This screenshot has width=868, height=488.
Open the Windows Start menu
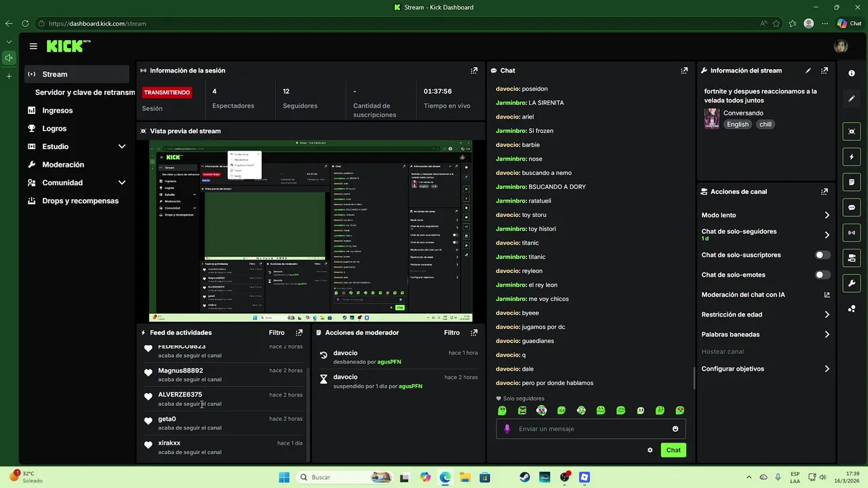(283, 477)
